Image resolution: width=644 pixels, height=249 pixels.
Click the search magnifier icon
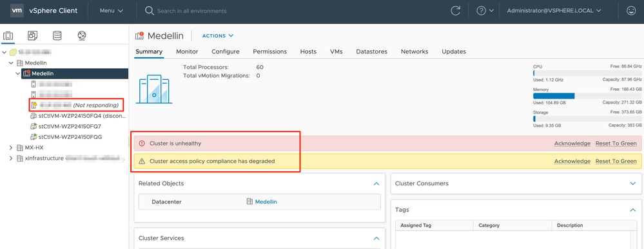(x=149, y=11)
